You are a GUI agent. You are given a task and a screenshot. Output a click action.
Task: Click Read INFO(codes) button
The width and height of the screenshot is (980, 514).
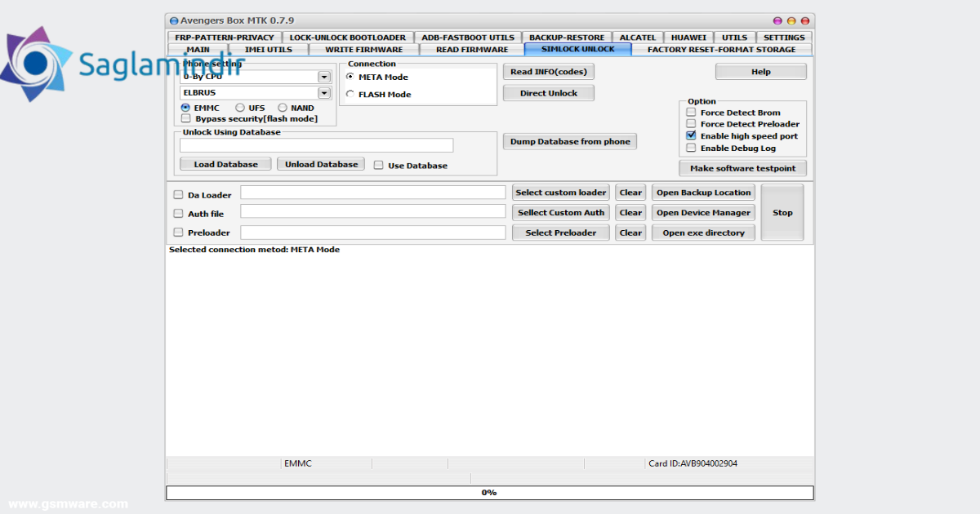(x=549, y=72)
